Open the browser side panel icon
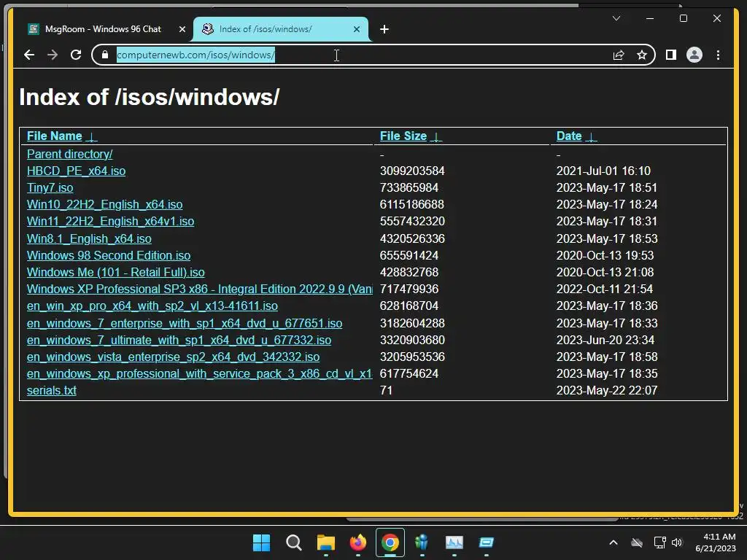This screenshot has width=747, height=560. point(671,55)
